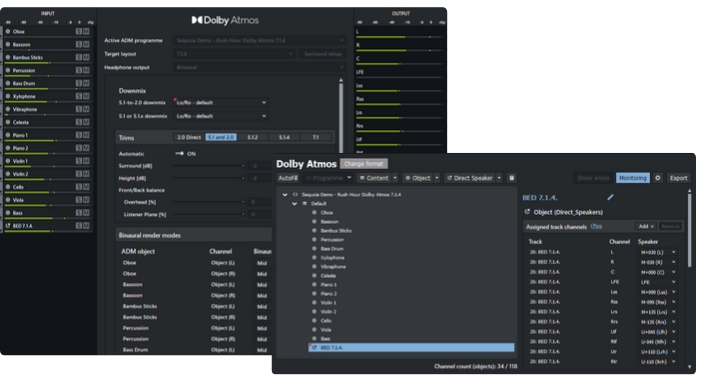Click the AutoFill button
The height and width of the screenshot is (380, 705).
[x=288, y=178]
